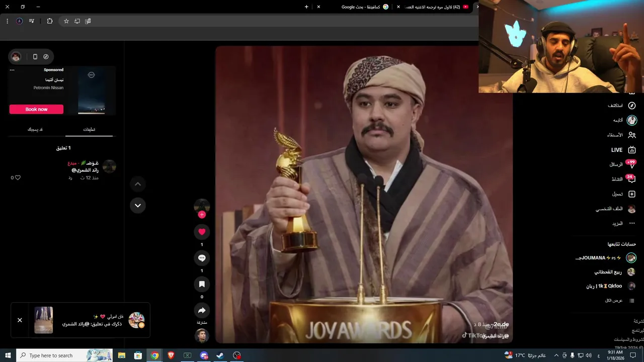Screen dimensions: 644x362
Task: Open sponsored ad three-dot options
Action: click(x=12, y=70)
